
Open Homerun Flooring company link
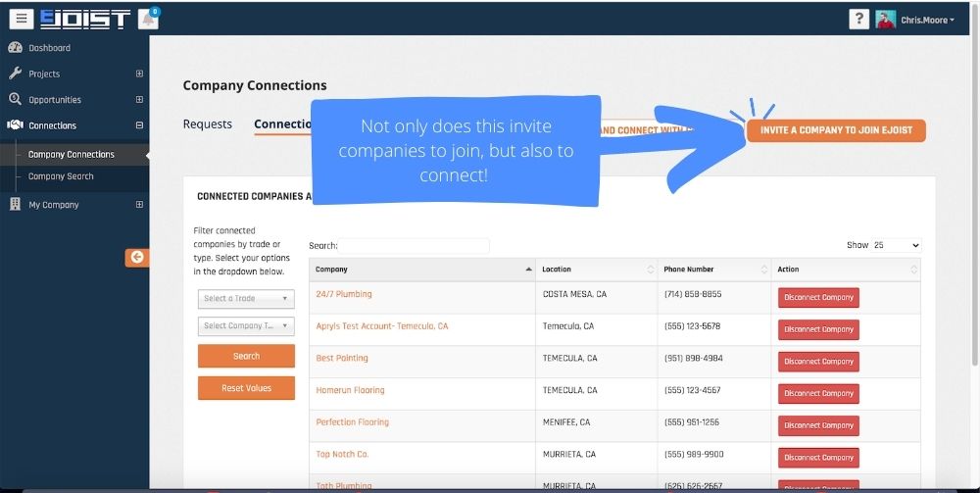coord(350,390)
